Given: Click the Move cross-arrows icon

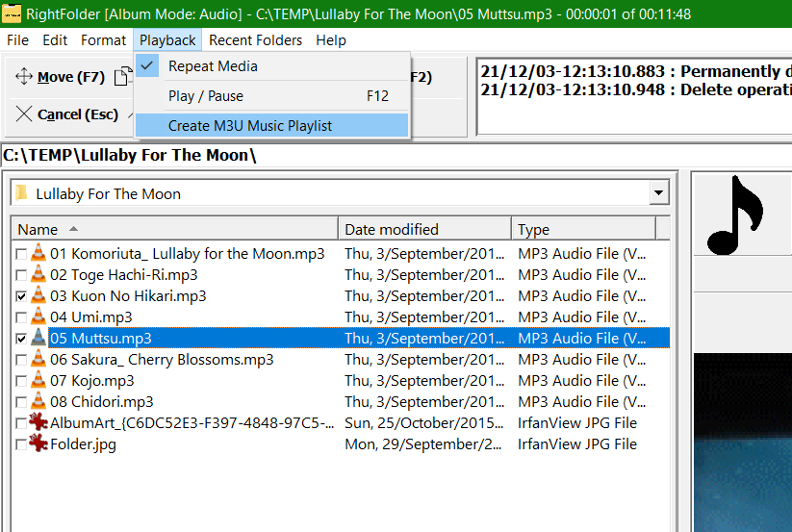Looking at the screenshot, I should point(24,77).
